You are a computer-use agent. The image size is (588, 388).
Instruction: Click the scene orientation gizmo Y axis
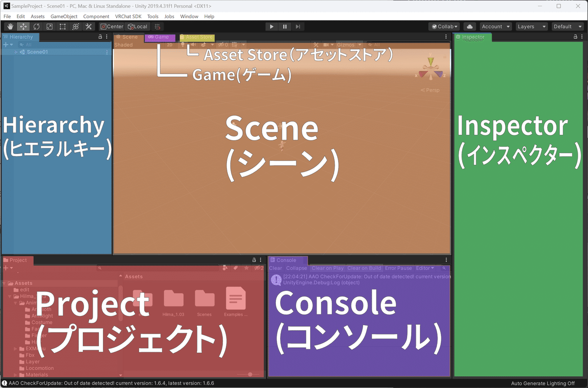pyautogui.click(x=431, y=62)
